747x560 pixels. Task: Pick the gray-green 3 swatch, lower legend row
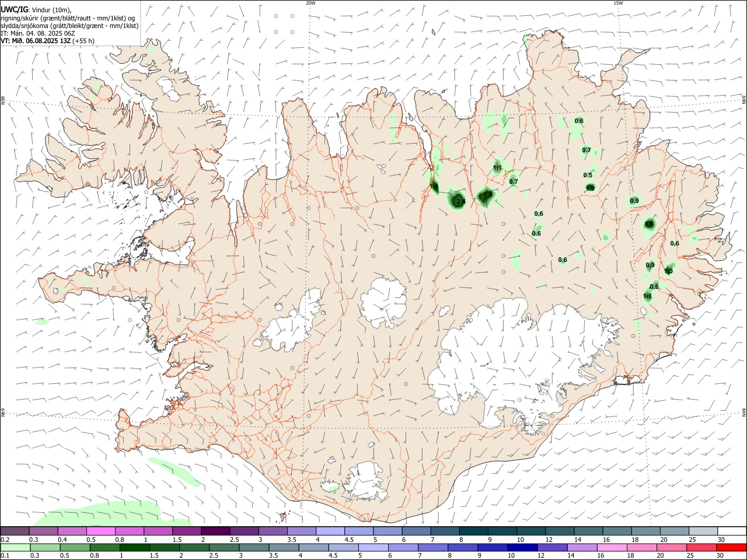(x=254, y=548)
